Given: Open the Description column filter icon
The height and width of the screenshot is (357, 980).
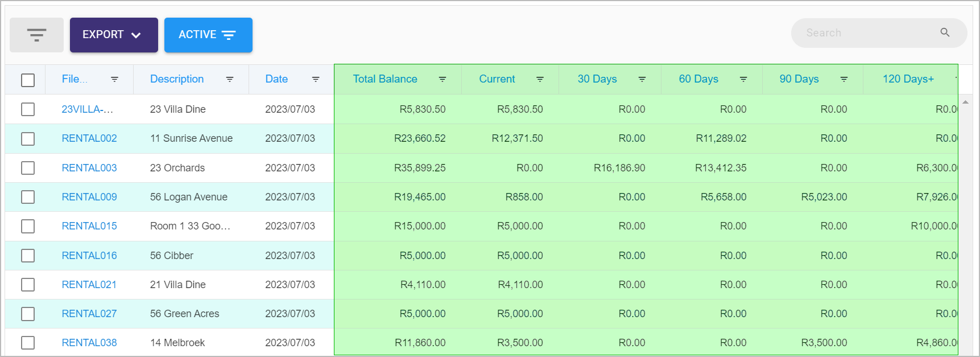Looking at the screenshot, I should [230, 79].
